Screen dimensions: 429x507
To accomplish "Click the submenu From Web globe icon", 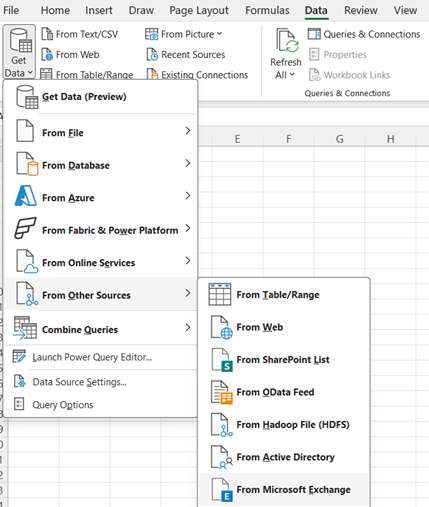I will [222, 327].
